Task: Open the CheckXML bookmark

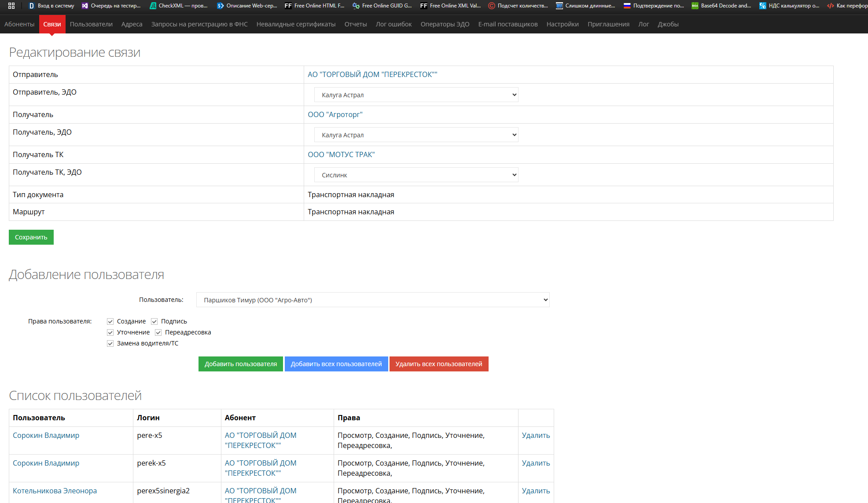Action: pyautogui.click(x=179, y=6)
